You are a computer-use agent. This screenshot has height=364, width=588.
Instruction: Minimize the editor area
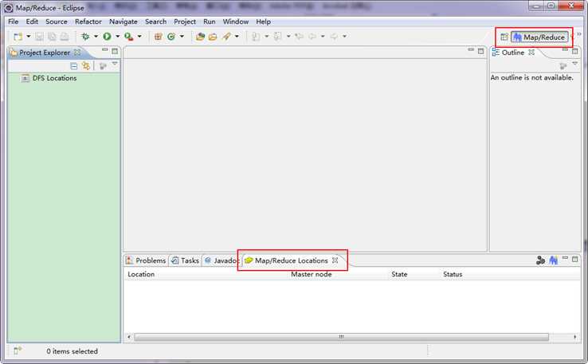coord(471,50)
